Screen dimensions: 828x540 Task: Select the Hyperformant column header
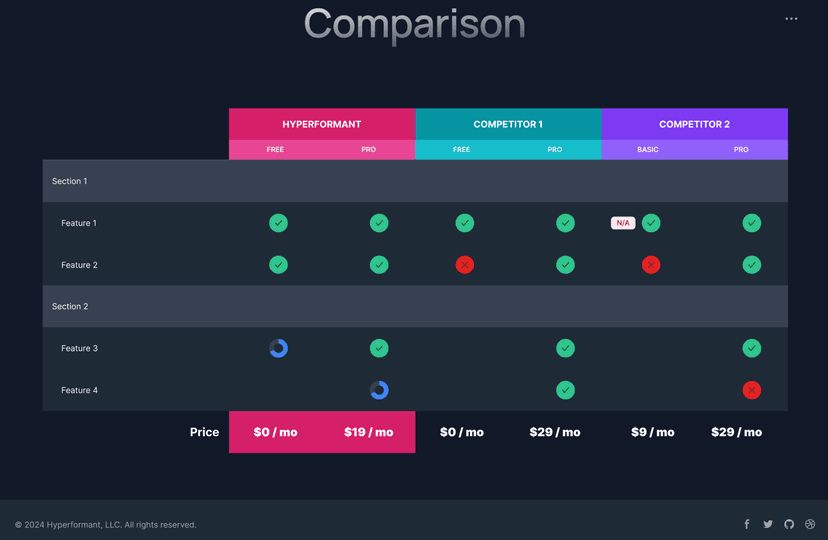click(x=322, y=124)
